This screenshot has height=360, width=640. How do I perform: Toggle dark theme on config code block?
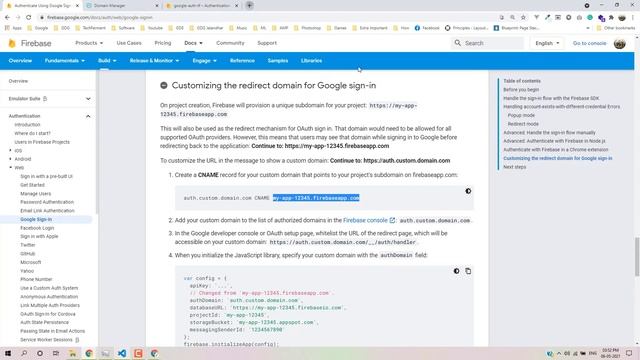[456, 271]
